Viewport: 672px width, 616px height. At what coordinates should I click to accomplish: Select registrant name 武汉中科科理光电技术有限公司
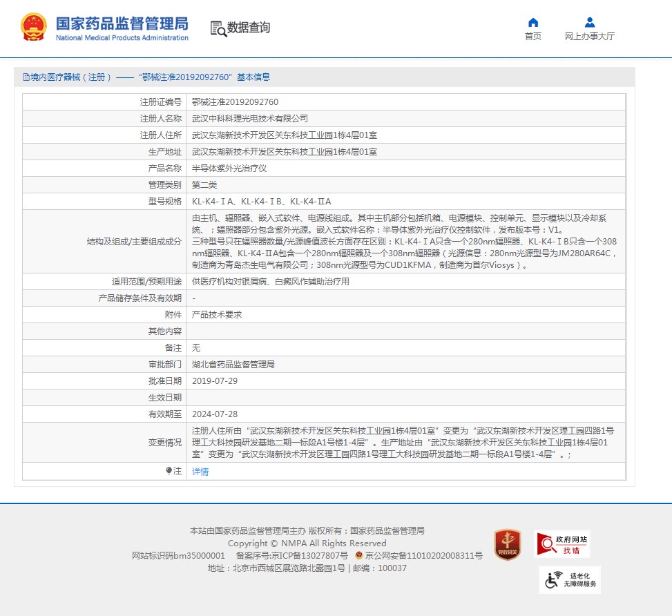250,118
